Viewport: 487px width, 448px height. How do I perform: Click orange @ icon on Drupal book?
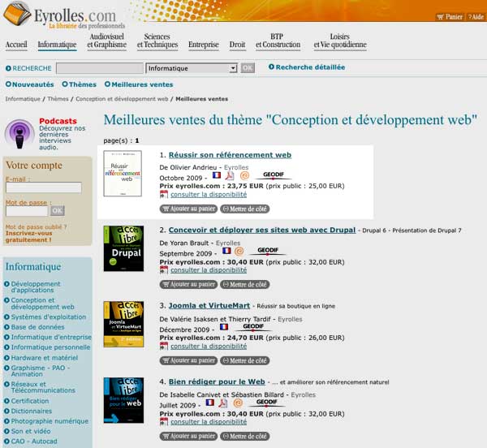point(239,251)
